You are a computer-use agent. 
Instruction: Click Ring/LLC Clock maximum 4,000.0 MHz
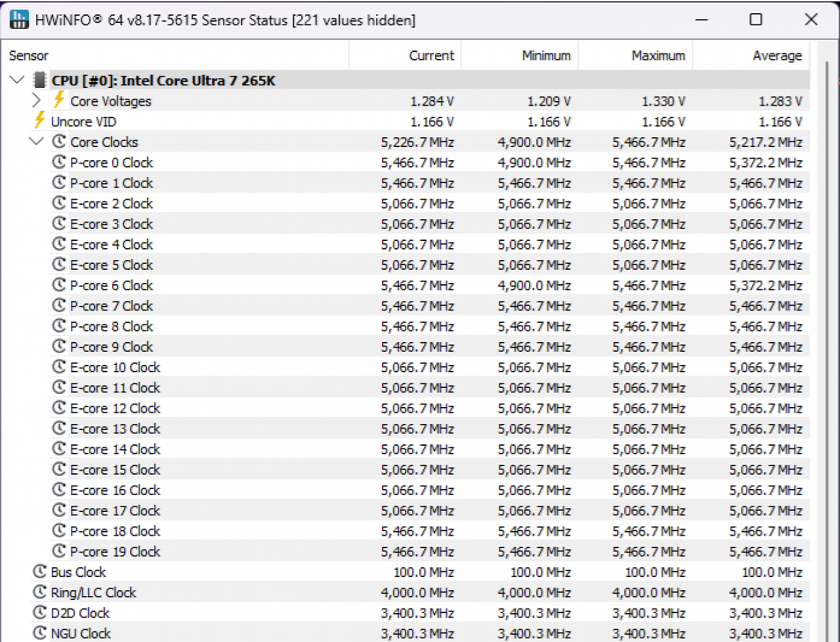point(649,592)
